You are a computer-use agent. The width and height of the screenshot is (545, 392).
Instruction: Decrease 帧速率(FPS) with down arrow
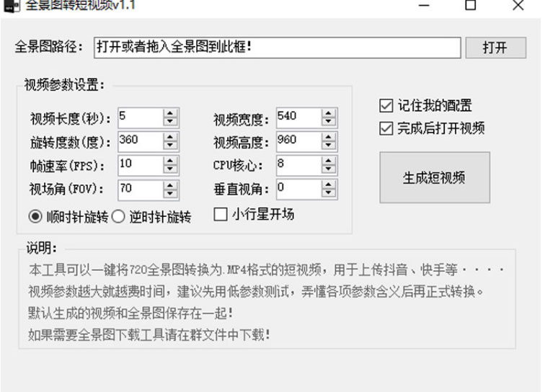tap(170, 169)
